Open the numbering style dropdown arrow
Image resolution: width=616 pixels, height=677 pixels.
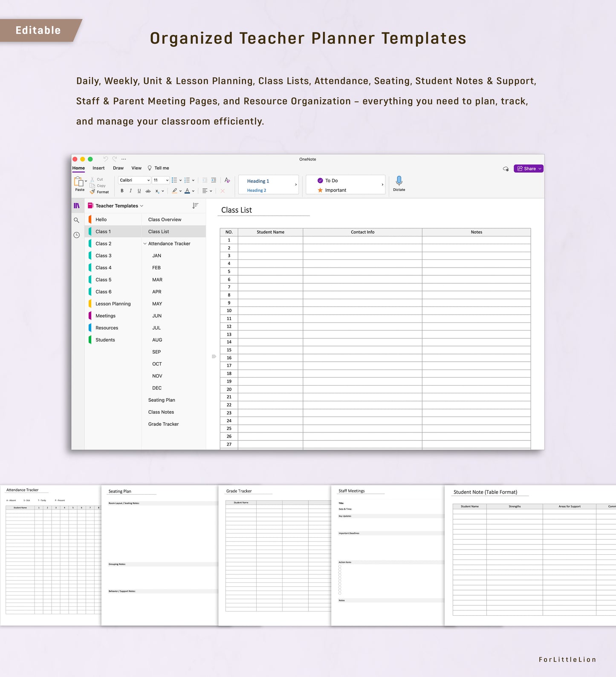point(193,180)
